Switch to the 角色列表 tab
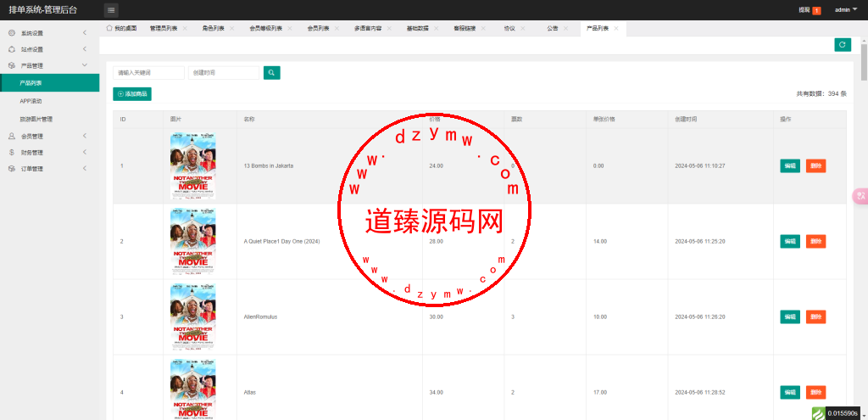Image resolution: width=868 pixels, height=420 pixels. point(213,28)
